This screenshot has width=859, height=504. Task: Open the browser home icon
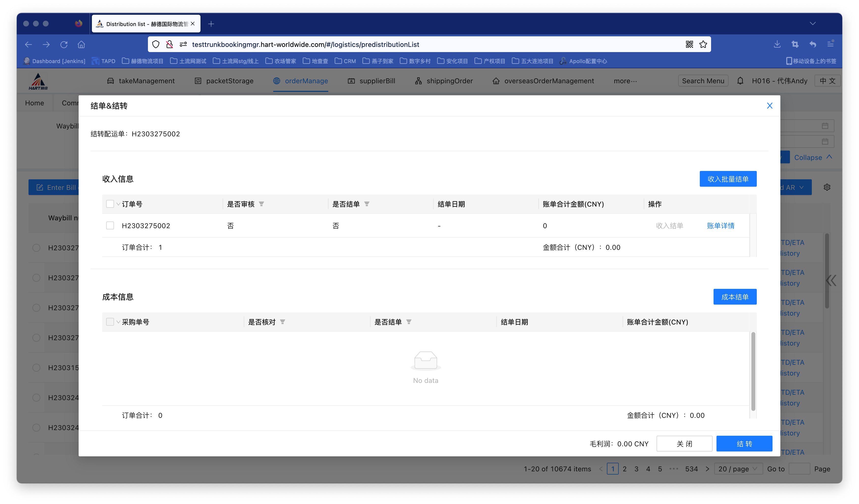(81, 44)
